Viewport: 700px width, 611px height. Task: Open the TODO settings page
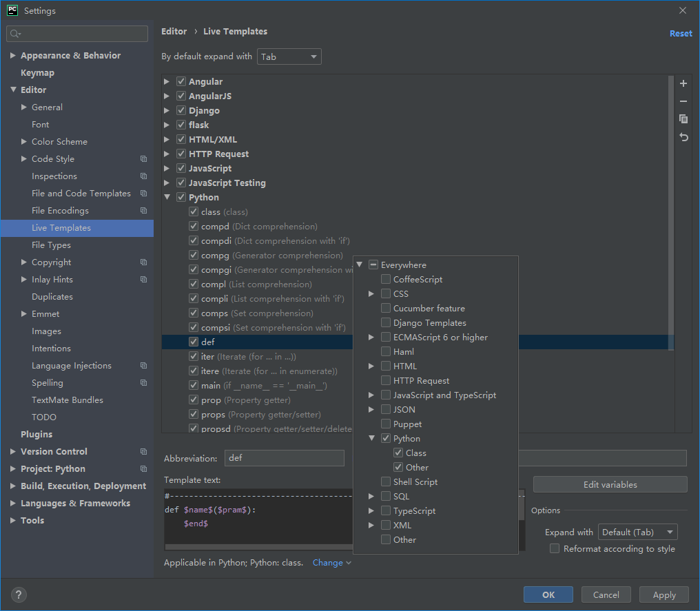point(44,417)
